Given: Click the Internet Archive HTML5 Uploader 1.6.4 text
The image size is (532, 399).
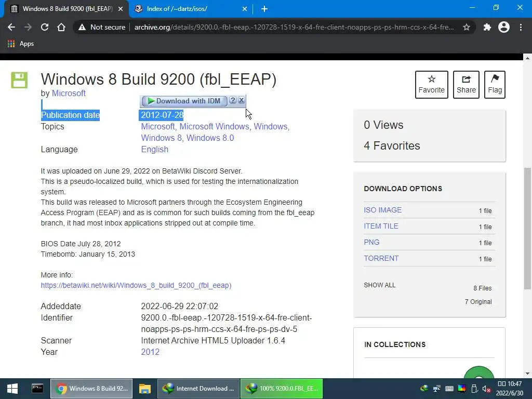Looking at the screenshot, I should coord(213,341).
